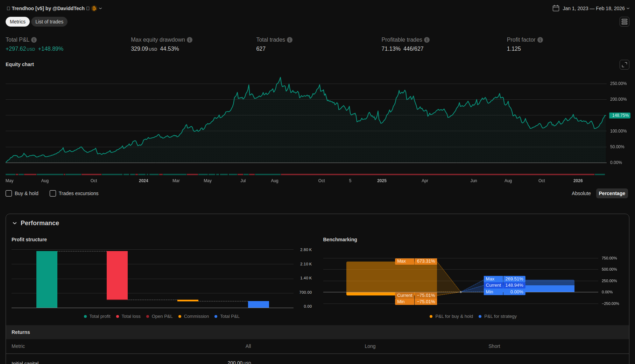Click the Profit factor info icon

coord(540,40)
